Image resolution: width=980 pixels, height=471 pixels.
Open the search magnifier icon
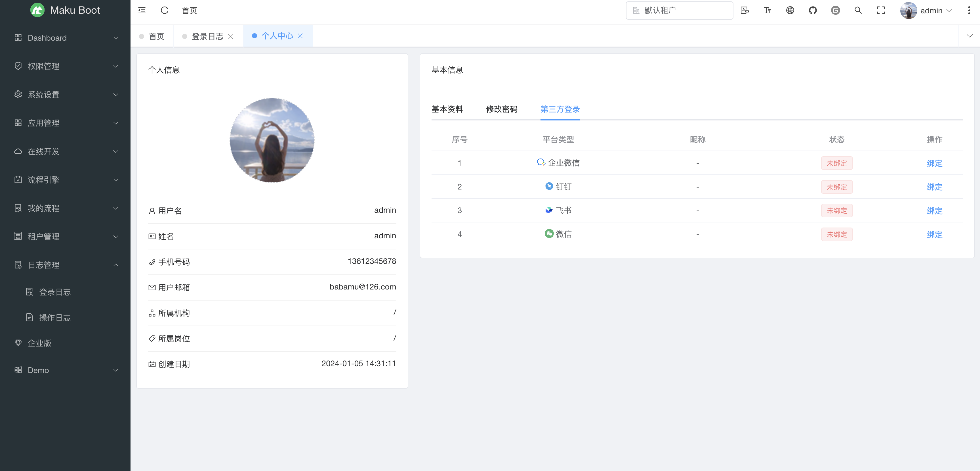pos(858,10)
